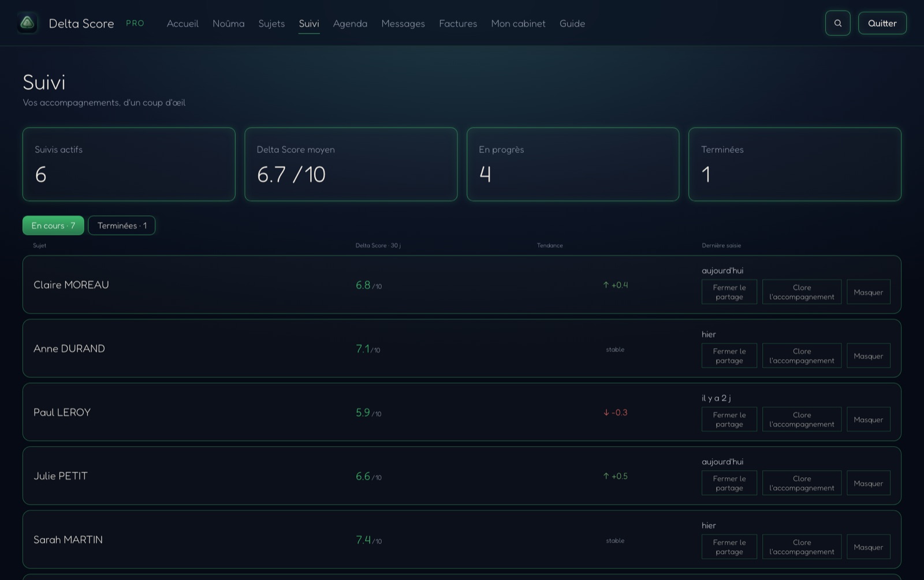Click Sarah MARTIN's name
This screenshot has width=924, height=580.
pyautogui.click(x=68, y=540)
